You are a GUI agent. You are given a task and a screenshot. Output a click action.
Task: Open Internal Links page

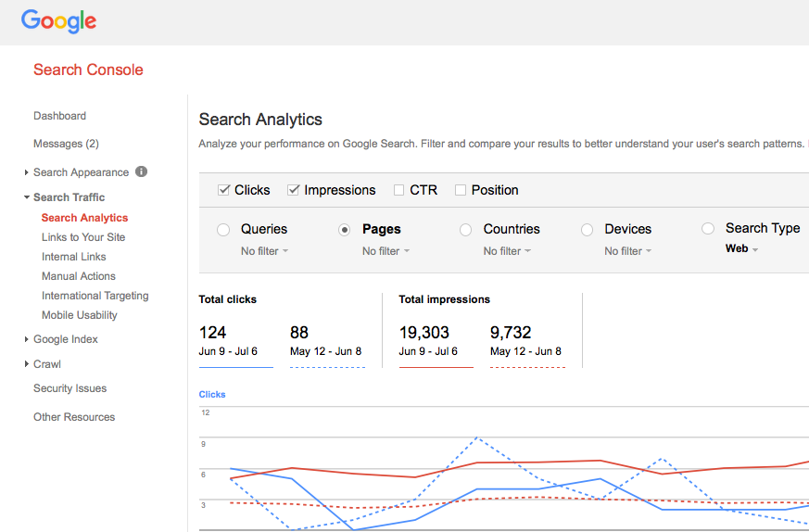coord(74,257)
